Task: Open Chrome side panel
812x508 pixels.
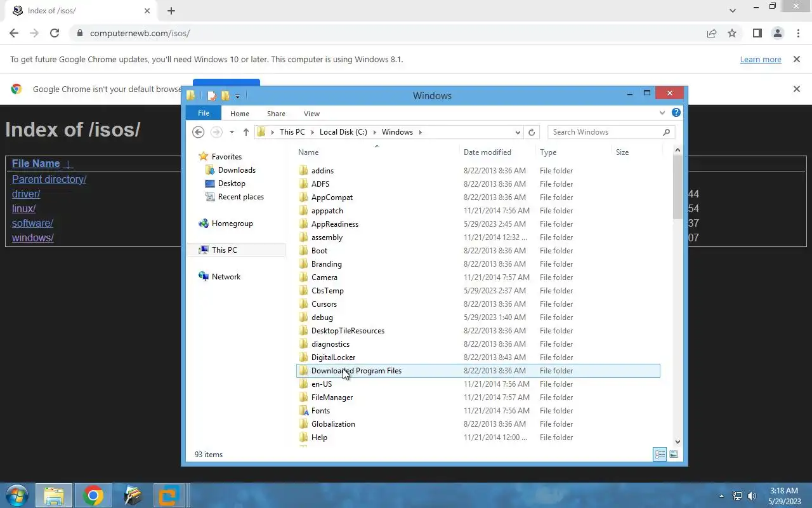Action: tap(757, 33)
